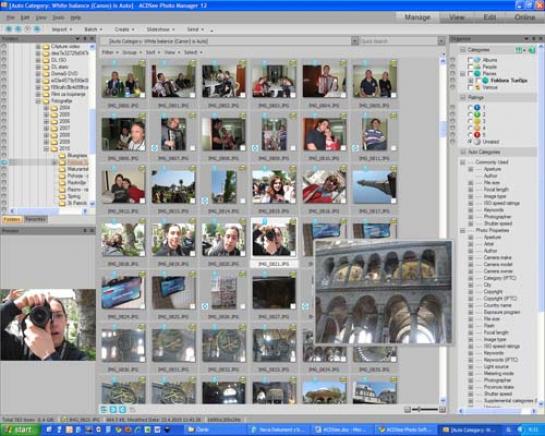Screen dimensions: 545x436
Task: Switch to the Favorites tab
Action: [x=36, y=219]
